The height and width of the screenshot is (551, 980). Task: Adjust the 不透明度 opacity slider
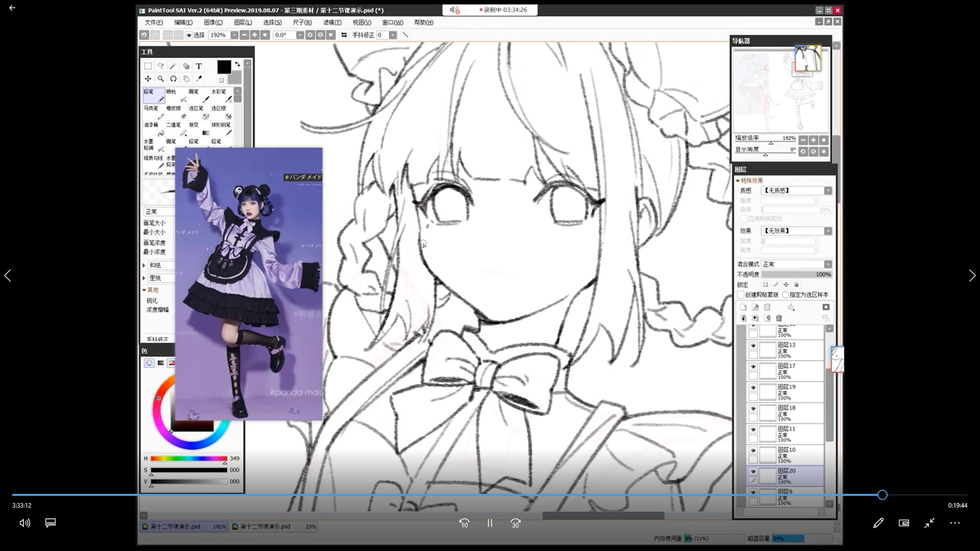(796, 274)
